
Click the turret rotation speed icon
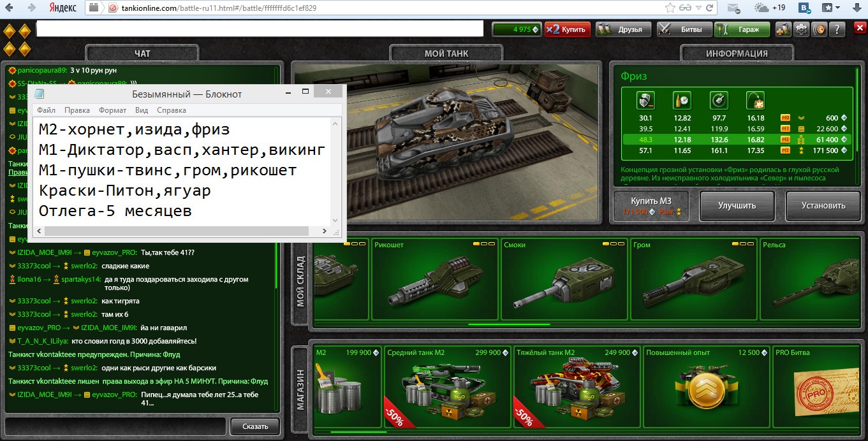tap(719, 101)
